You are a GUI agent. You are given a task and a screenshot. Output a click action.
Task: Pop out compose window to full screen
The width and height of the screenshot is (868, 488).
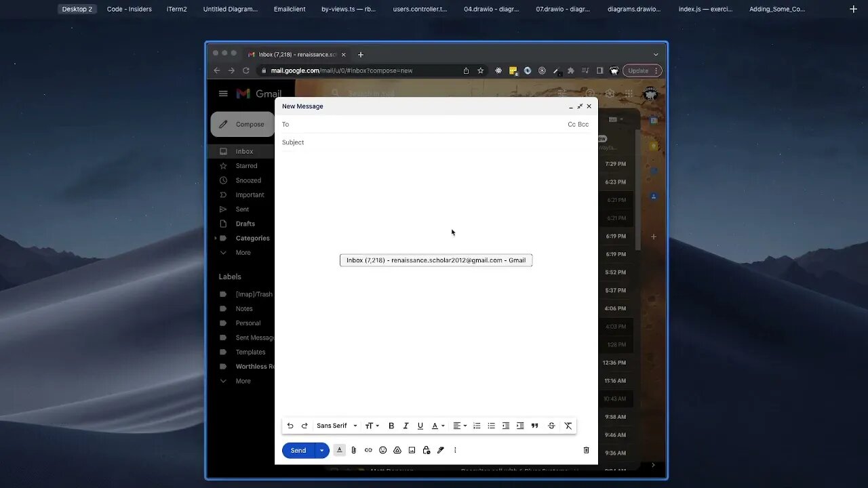point(580,106)
